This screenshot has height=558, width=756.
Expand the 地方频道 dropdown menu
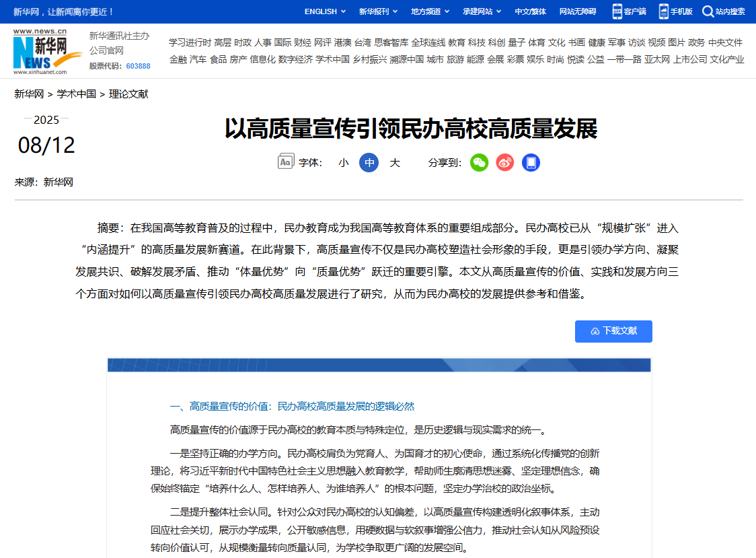430,11
